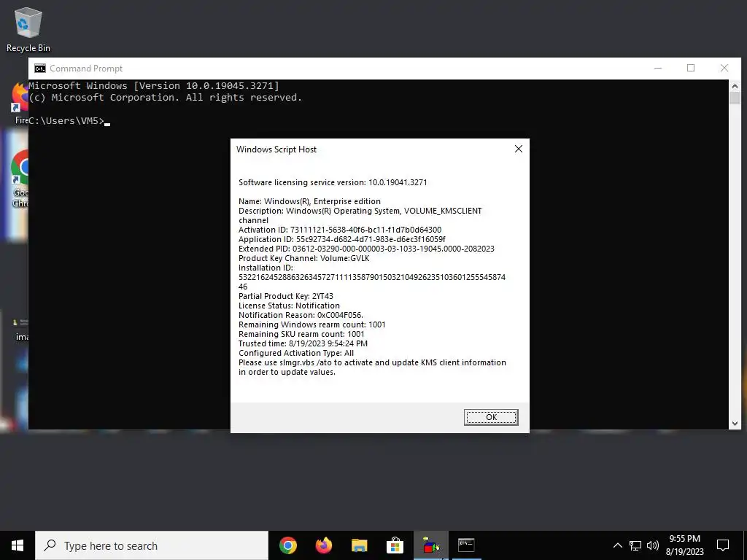This screenshot has width=747, height=560.
Task: Click the Command Prompt title bar icon
Action: [x=40, y=69]
